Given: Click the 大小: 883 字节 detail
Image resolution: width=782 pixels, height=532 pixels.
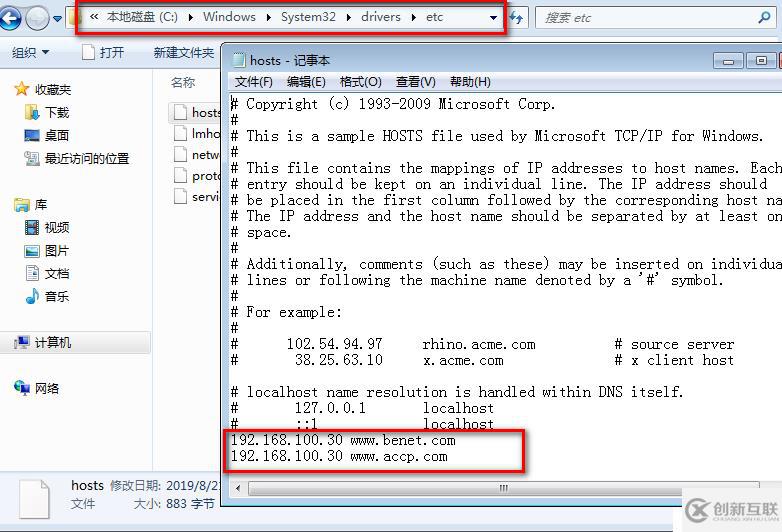Looking at the screenshot, I should [174, 504].
